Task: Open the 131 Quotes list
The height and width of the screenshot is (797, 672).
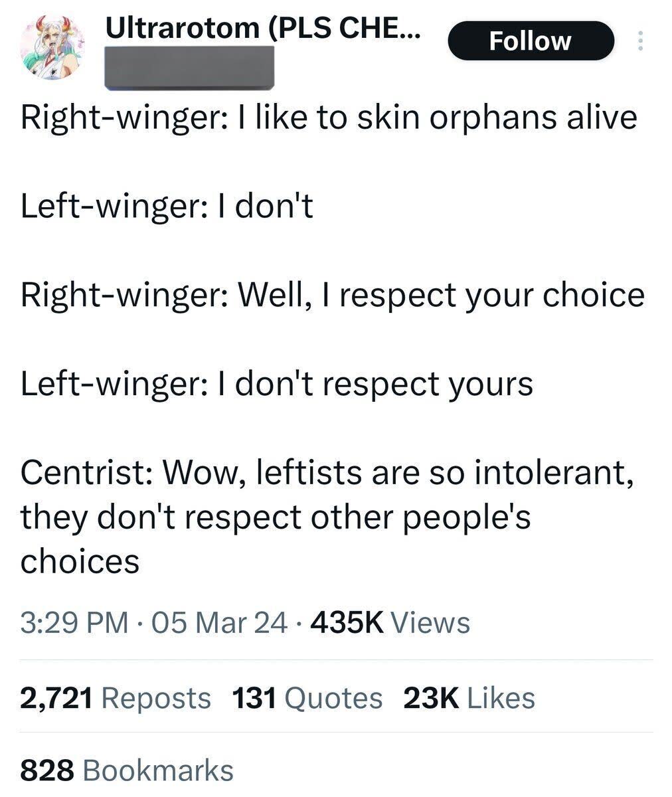Action: click(x=307, y=698)
